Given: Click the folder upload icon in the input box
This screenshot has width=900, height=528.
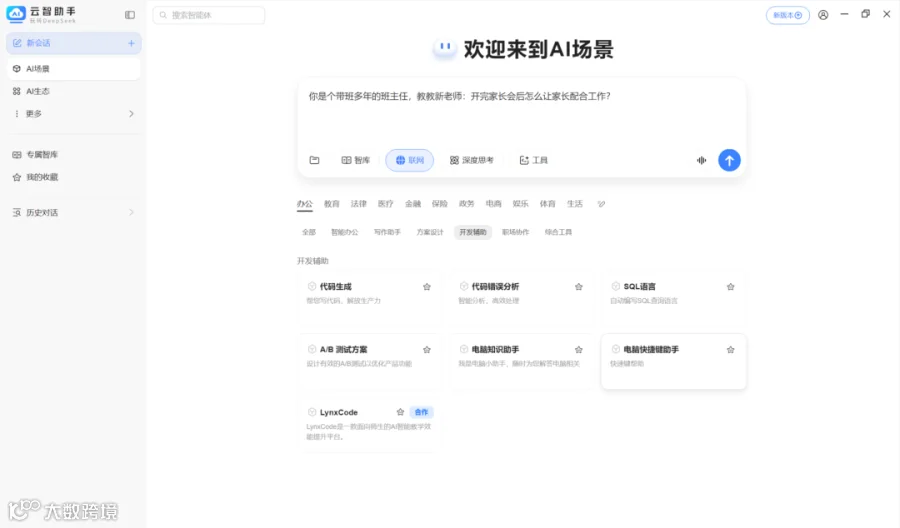Looking at the screenshot, I should tap(315, 160).
